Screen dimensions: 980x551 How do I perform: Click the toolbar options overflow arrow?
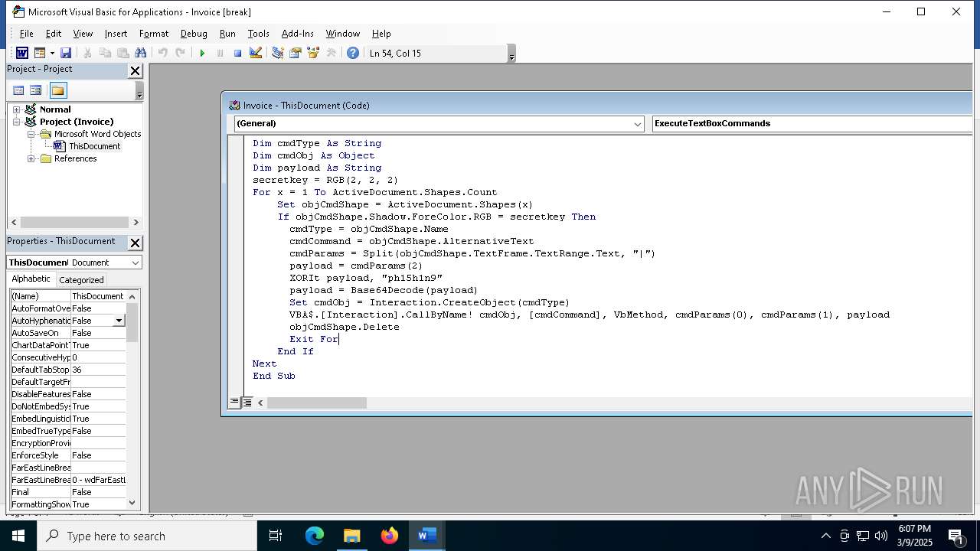click(x=511, y=54)
